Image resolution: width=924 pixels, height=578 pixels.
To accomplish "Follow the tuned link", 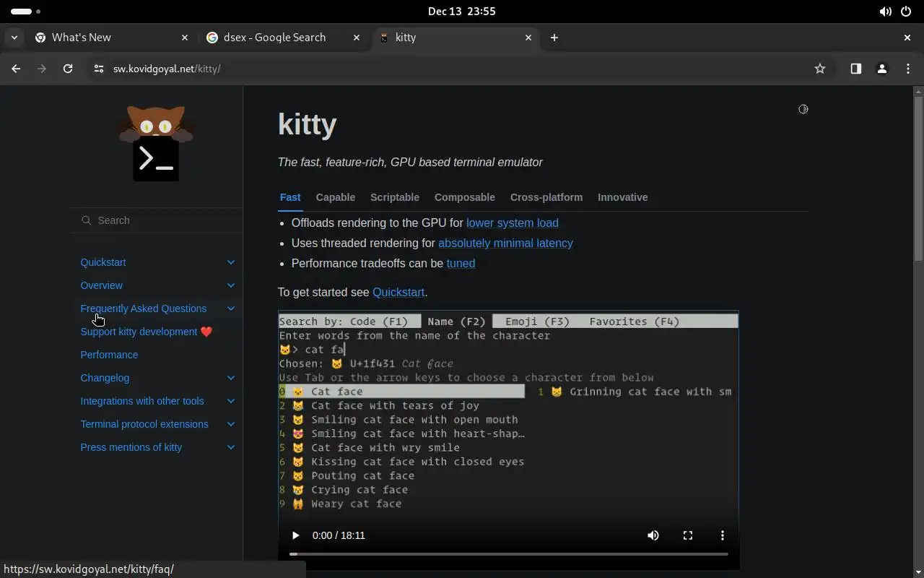I will tap(461, 263).
